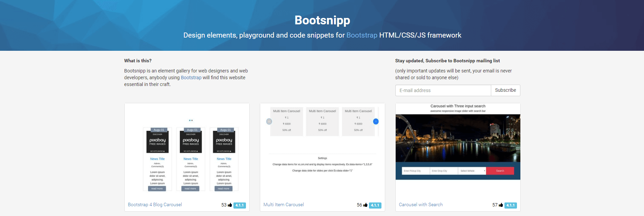Click the 'Stay updated, Subscribe to Bootsnipp mailing list' heading
The width and height of the screenshot is (644, 216).
coord(448,61)
